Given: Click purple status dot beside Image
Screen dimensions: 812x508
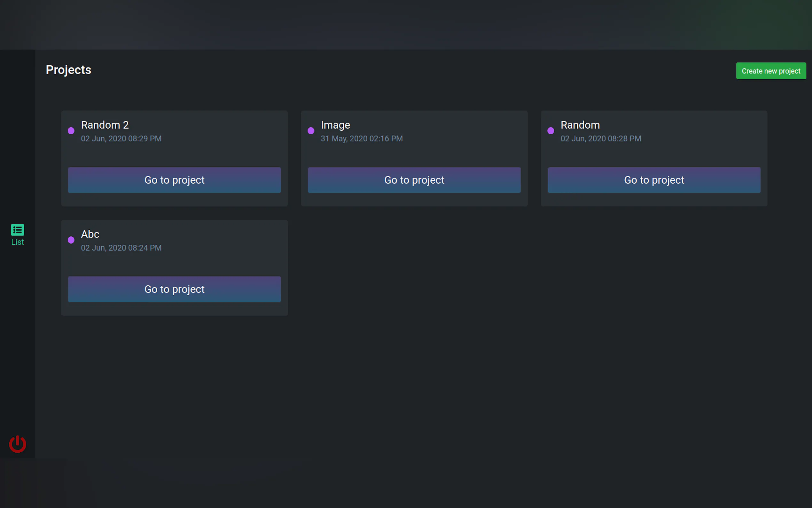Looking at the screenshot, I should (x=311, y=131).
